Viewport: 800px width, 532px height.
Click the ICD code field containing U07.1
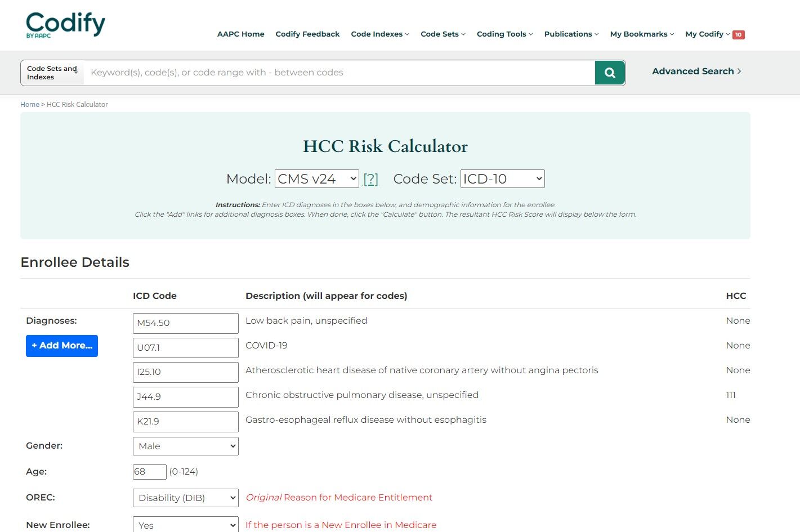click(186, 348)
